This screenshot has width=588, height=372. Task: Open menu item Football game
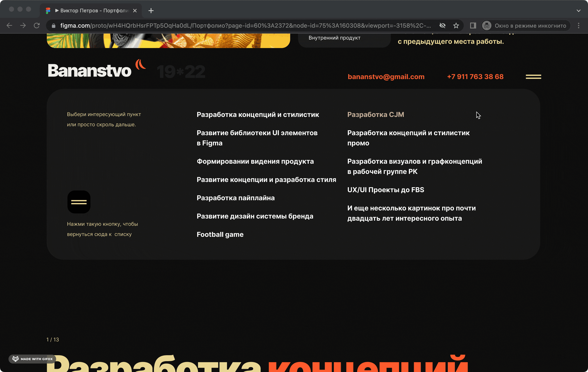pyautogui.click(x=220, y=234)
